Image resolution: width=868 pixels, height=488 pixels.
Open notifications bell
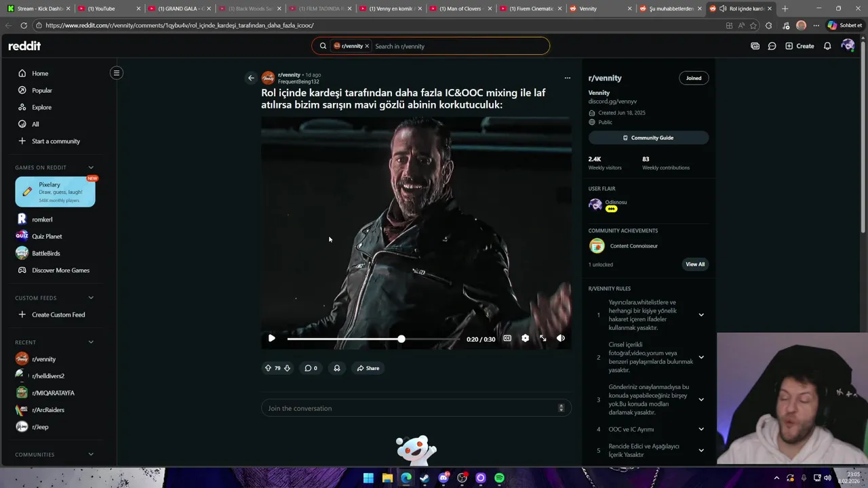click(x=827, y=46)
